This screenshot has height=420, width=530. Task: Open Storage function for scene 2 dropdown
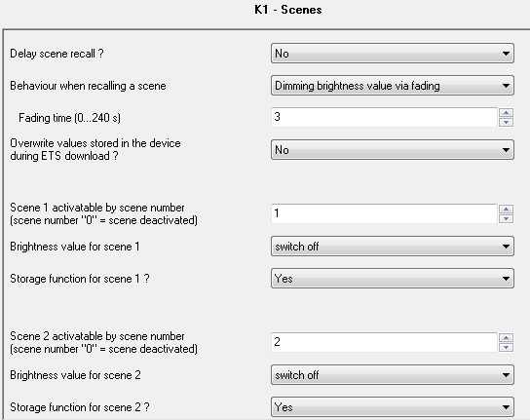(393, 406)
